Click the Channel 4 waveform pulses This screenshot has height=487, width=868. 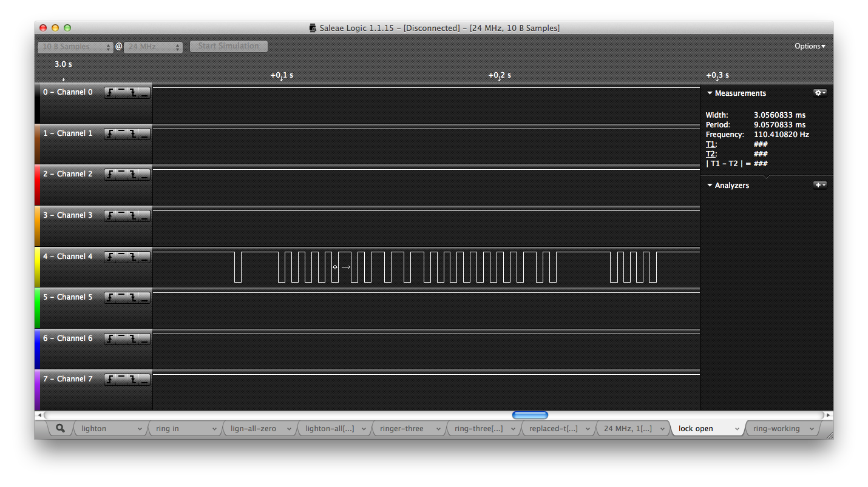tap(446, 267)
